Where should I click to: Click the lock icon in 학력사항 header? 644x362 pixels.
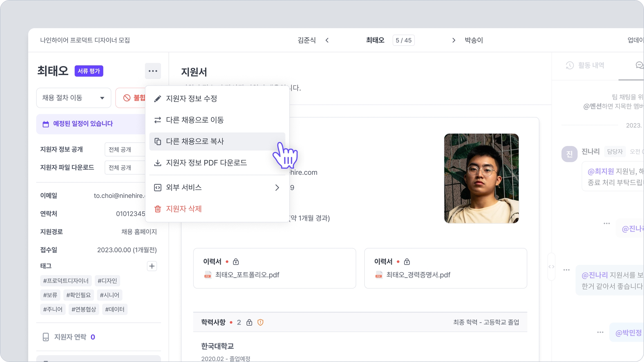pos(249,322)
